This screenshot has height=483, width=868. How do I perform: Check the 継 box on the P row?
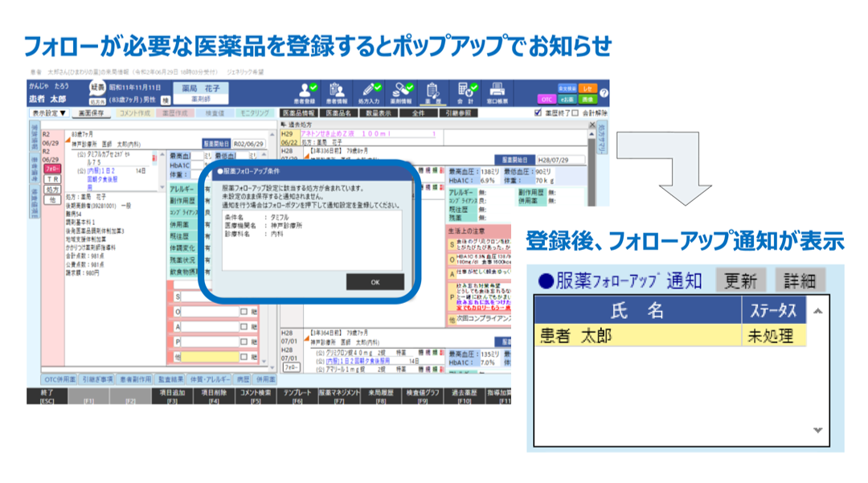[x=244, y=342]
